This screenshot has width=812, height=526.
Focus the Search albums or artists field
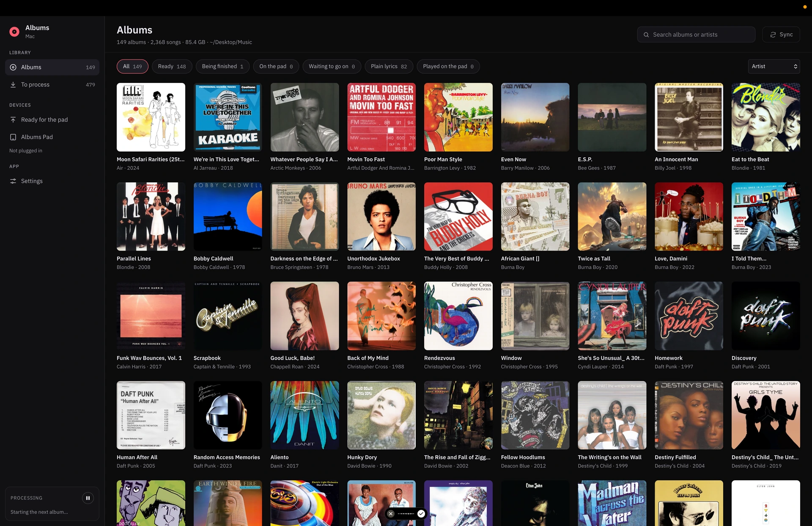pos(696,35)
